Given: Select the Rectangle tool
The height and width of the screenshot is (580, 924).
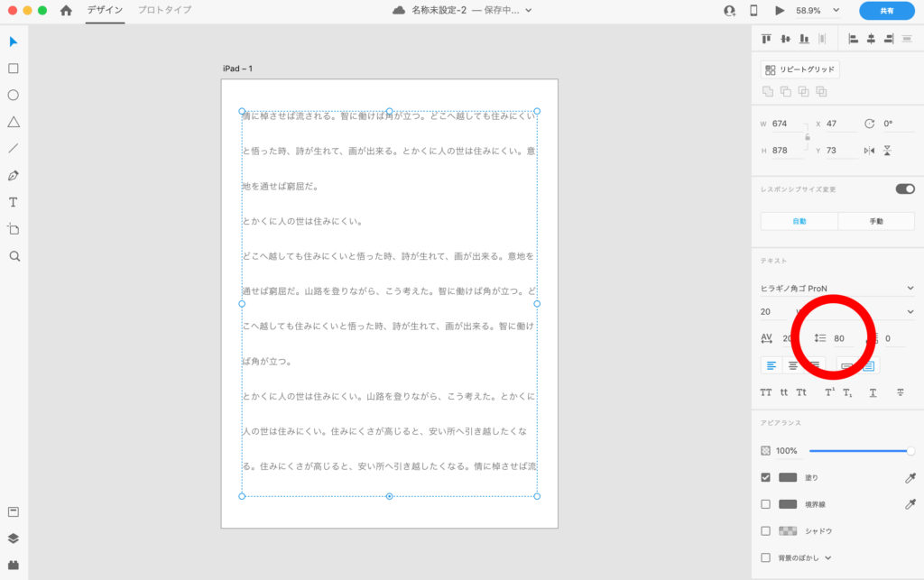Looking at the screenshot, I should click(14, 69).
